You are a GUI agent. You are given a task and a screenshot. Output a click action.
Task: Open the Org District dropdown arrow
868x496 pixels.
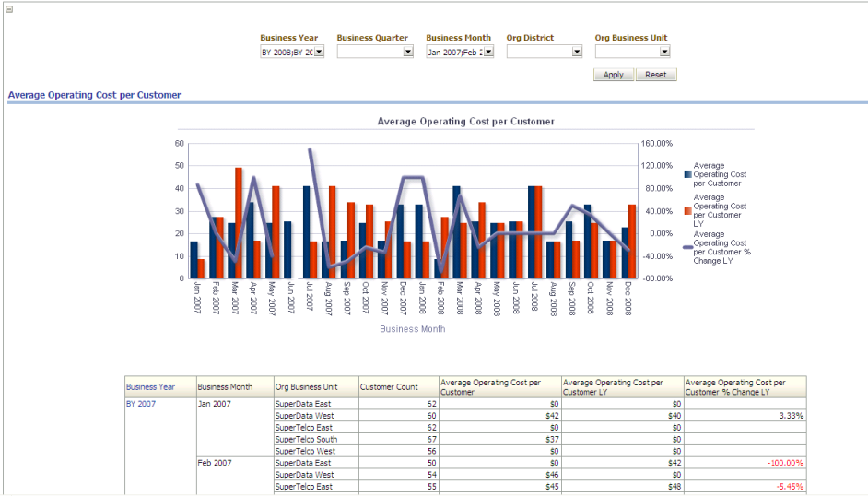[x=577, y=52]
